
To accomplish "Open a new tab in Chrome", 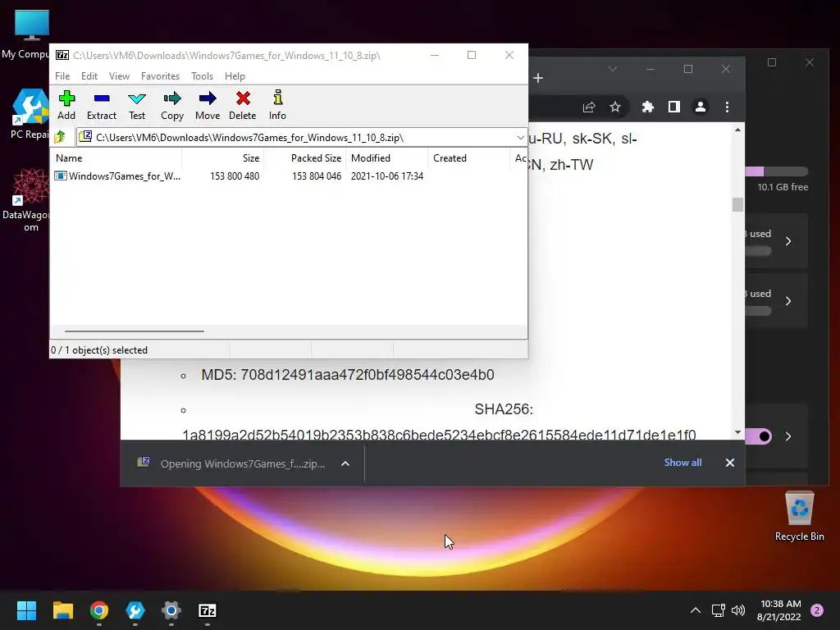I will pos(538,78).
